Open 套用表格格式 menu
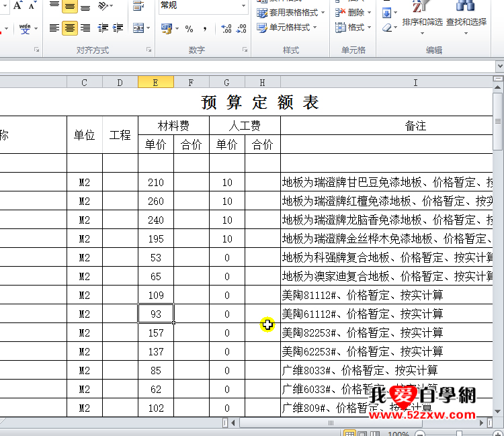Viewport: 504px width, 436px height. click(x=291, y=13)
